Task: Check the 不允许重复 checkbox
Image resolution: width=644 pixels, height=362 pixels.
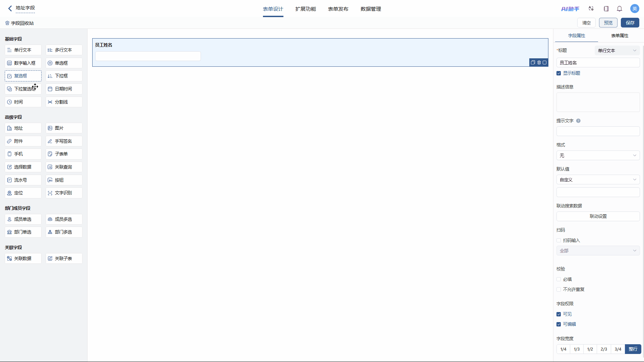Action: [559, 289]
